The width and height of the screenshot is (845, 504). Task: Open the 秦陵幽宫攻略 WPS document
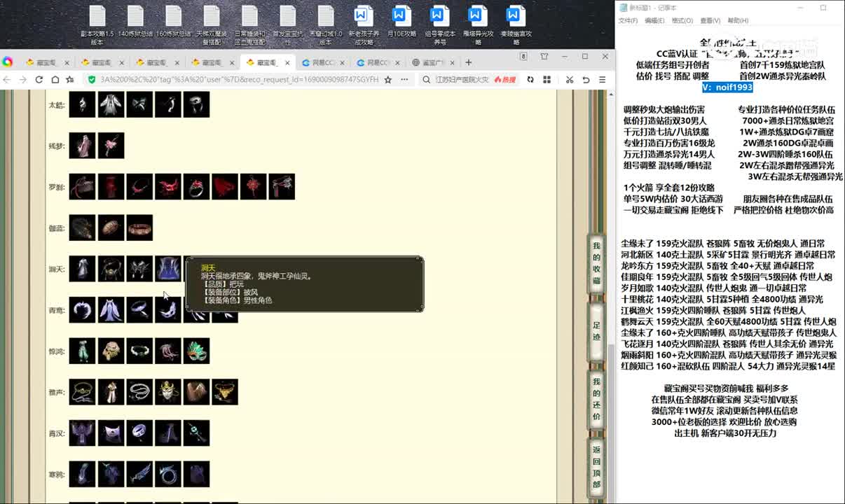click(516, 25)
